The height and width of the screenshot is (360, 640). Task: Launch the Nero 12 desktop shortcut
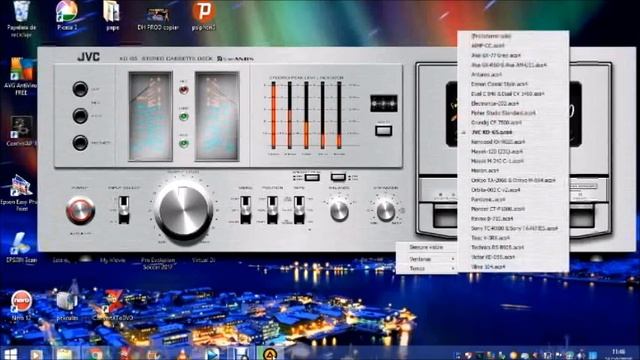pyautogui.click(x=21, y=305)
